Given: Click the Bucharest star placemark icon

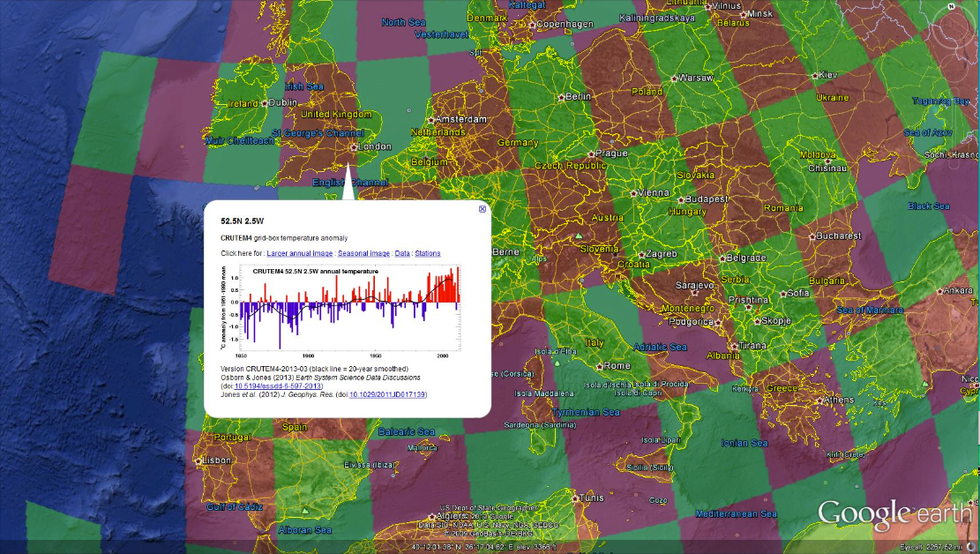Looking at the screenshot, I should [x=810, y=236].
